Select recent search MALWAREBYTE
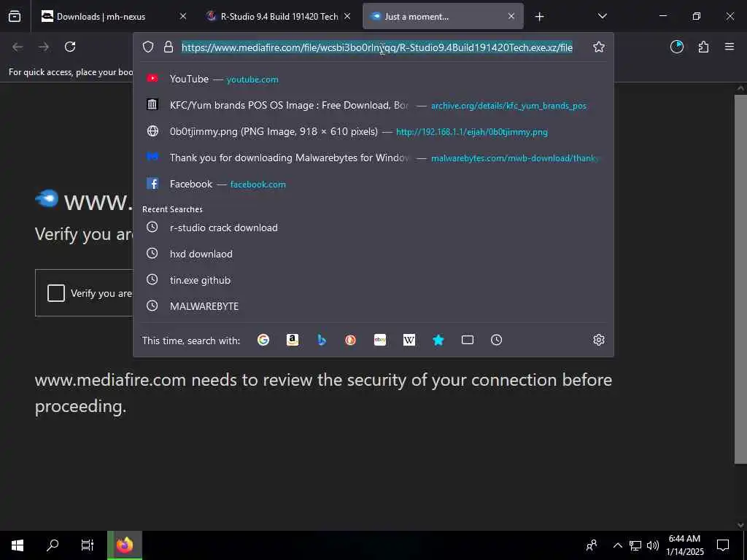747x560 pixels. pyautogui.click(x=373, y=306)
